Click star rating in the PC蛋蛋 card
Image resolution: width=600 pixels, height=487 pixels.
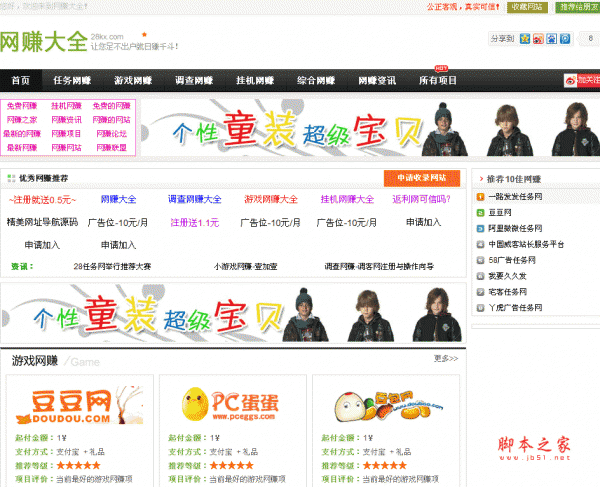tap(232, 466)
